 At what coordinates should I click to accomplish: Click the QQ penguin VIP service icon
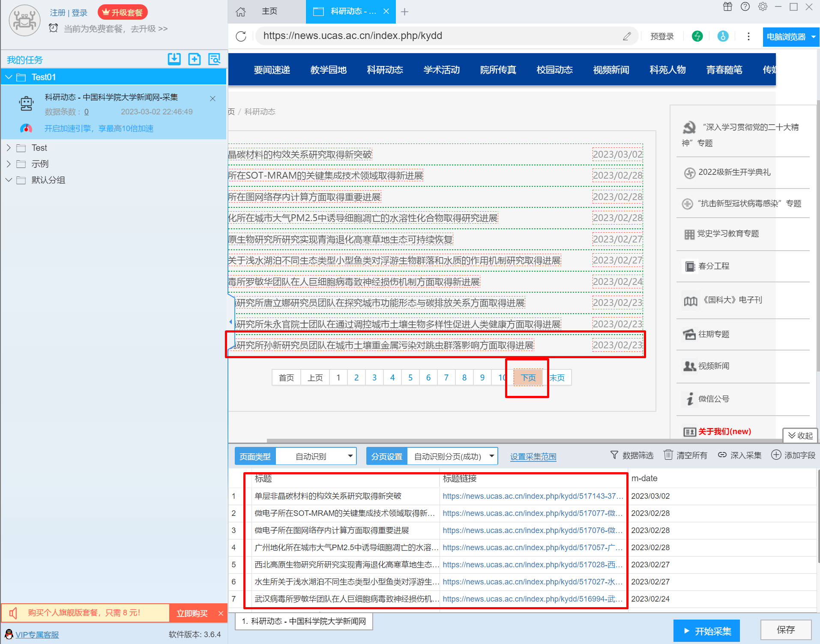(9, 634)
